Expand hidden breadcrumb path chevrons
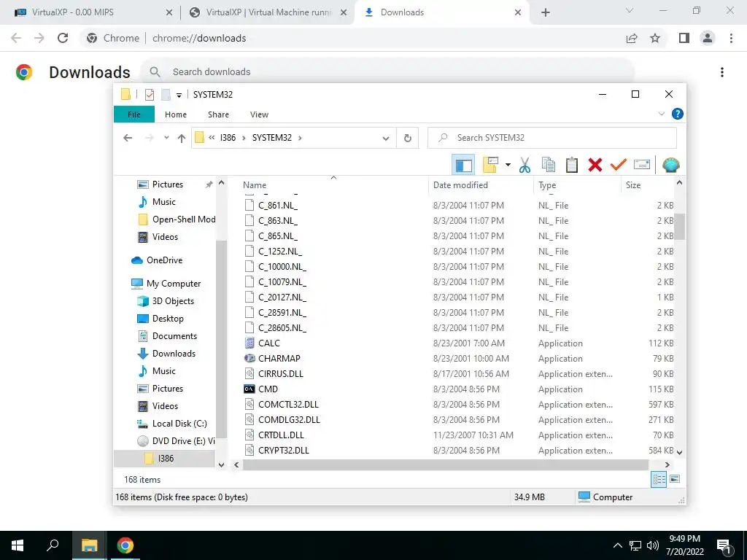747x560 pixels. tap(212, 138)
